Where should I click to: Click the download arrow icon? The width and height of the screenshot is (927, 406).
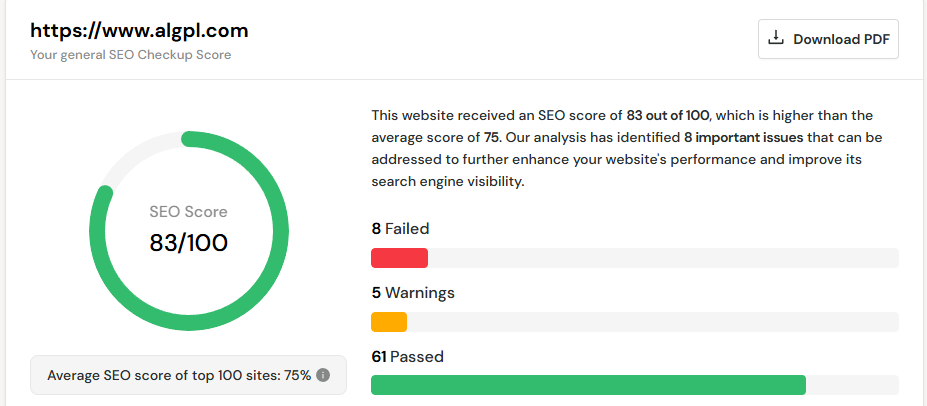[x=775, y=39]
